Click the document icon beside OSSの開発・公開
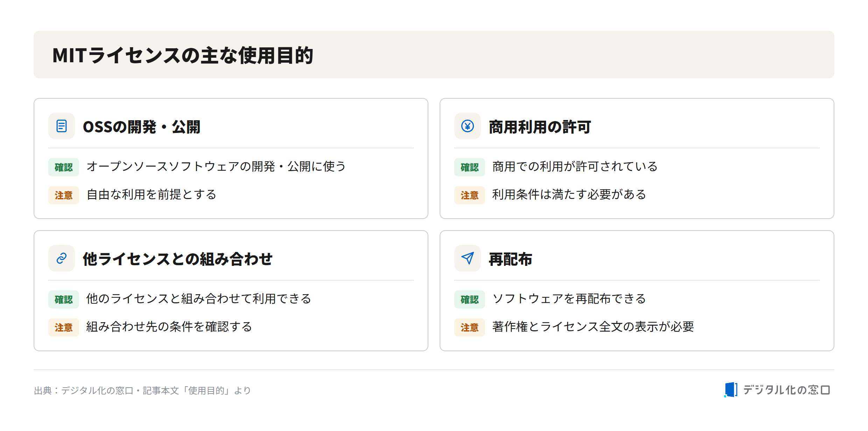The height and width of the screenshot is (431, 868). [x=62, y=126]
